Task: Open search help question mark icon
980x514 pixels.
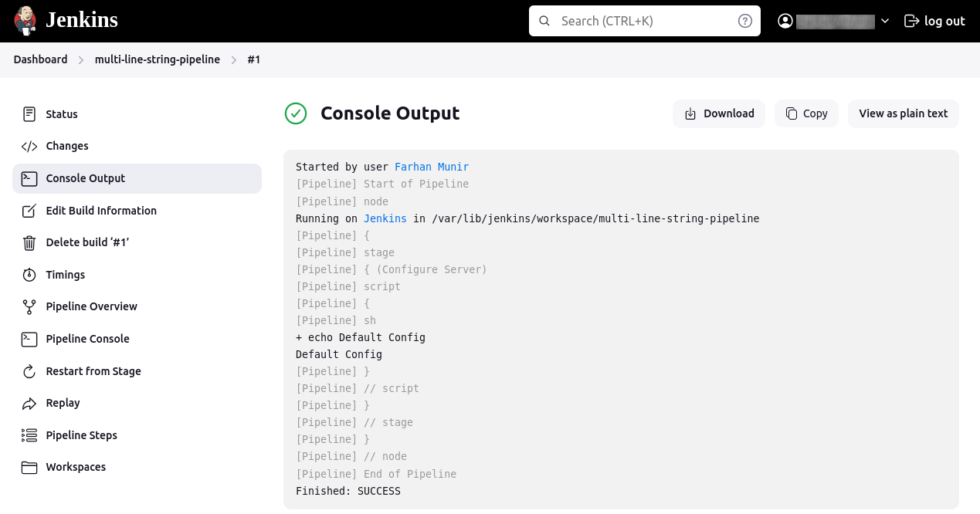Action: point(745,21)
